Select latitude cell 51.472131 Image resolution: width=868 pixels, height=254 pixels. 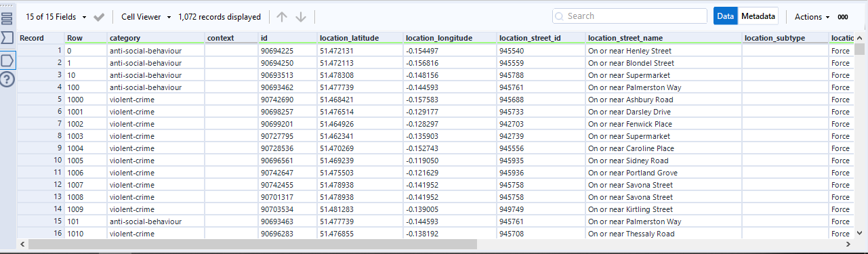click(360, 51)
